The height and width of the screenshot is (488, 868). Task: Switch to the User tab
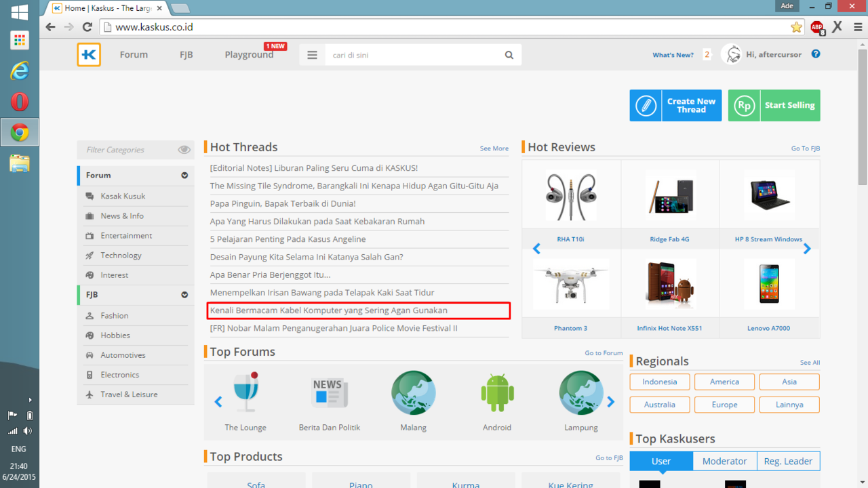pyautogui.click(x=661, y=461)
